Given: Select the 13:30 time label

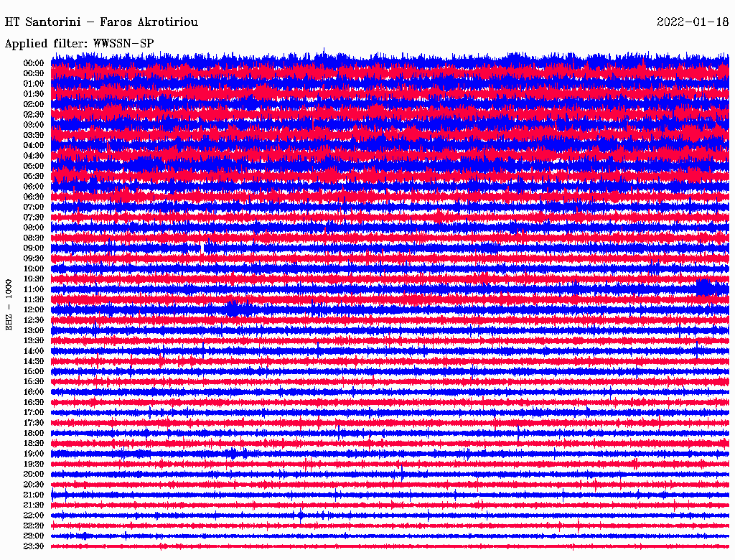Looking at the screenshot, I should click(x=34, y=341).
